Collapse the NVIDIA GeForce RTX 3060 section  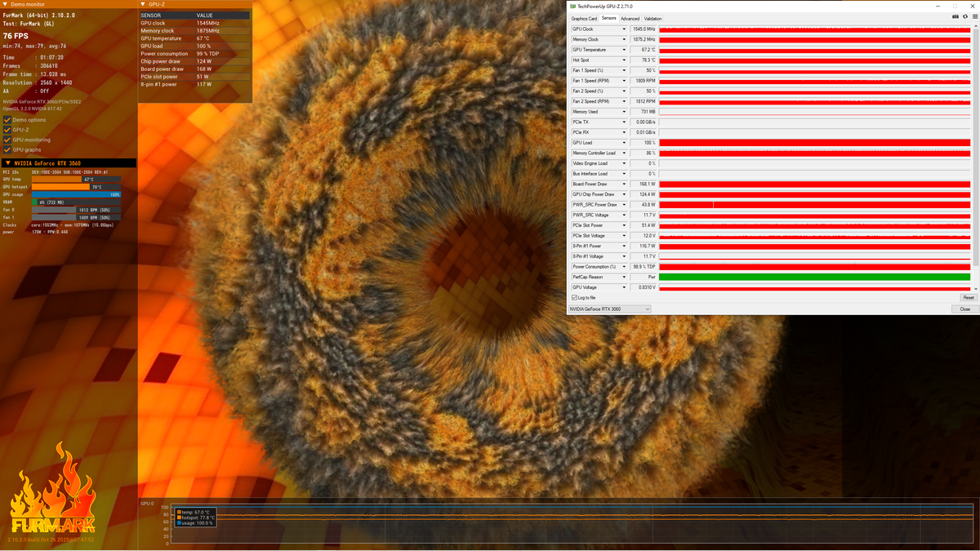(8, 163)
